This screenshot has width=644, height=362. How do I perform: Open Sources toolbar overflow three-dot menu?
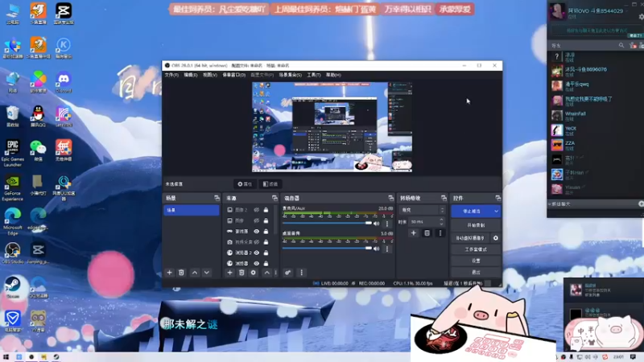[275, 273]
